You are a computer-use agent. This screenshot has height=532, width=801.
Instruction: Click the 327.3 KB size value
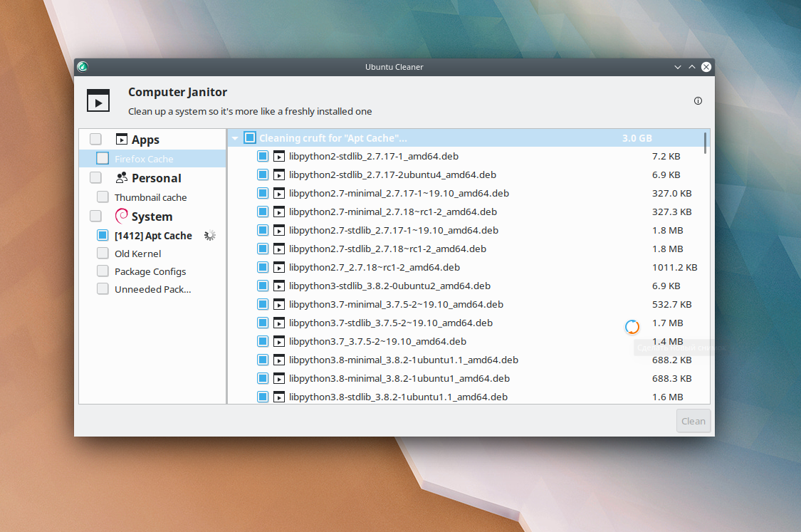pos(671,212)
